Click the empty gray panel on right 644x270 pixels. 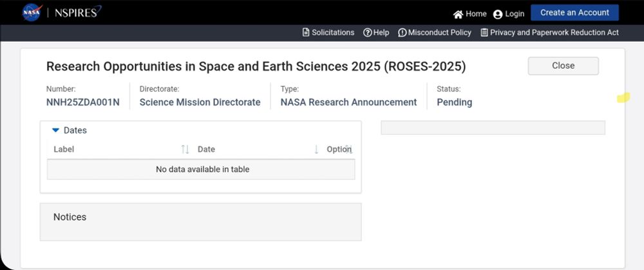pyautogui.click(x=493, y=127)
